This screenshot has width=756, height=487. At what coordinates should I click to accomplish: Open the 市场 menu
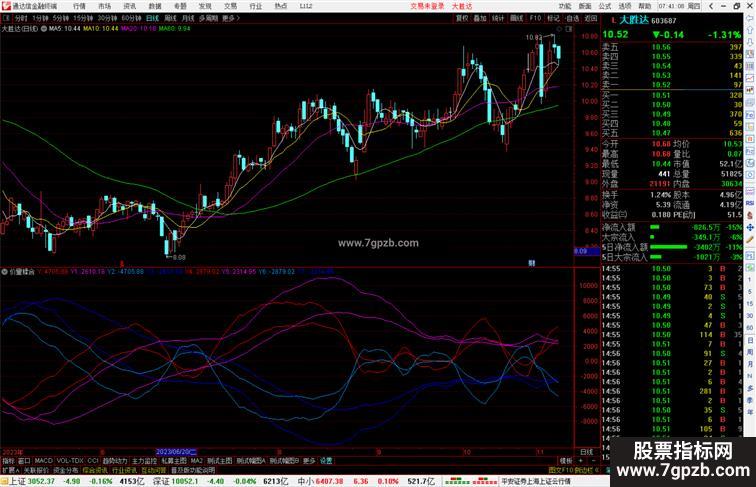(104, 6)
